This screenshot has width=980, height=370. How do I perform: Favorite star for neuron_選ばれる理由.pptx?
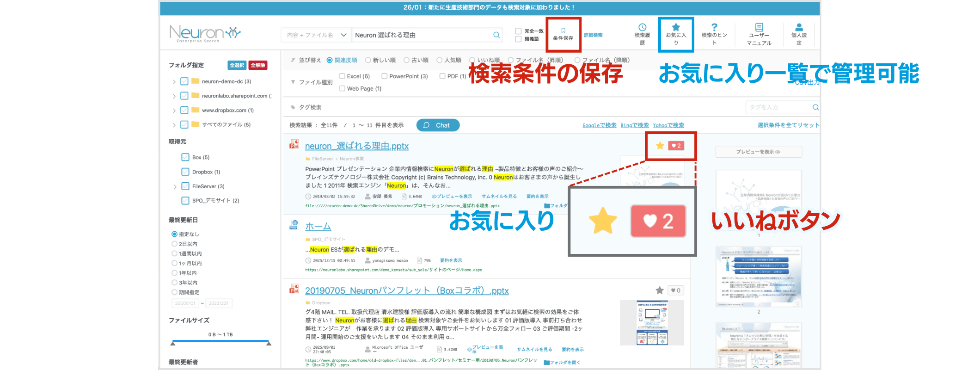click(x=660, y=146)
